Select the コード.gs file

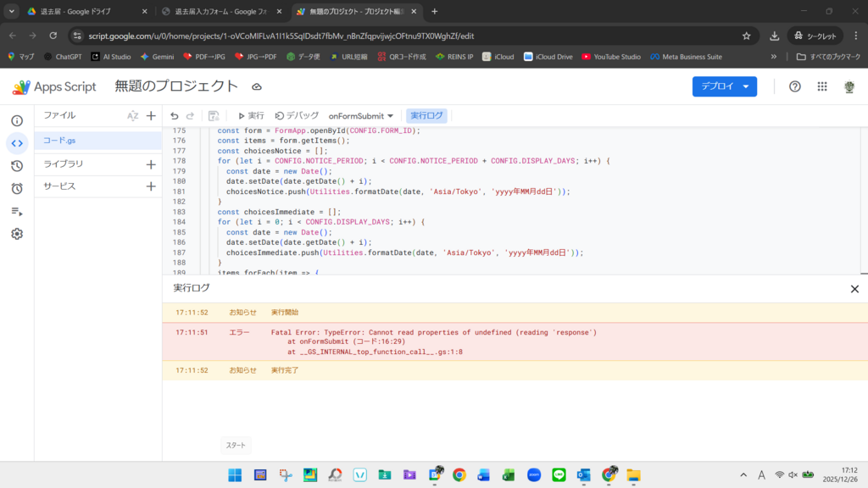coord(60,140)
